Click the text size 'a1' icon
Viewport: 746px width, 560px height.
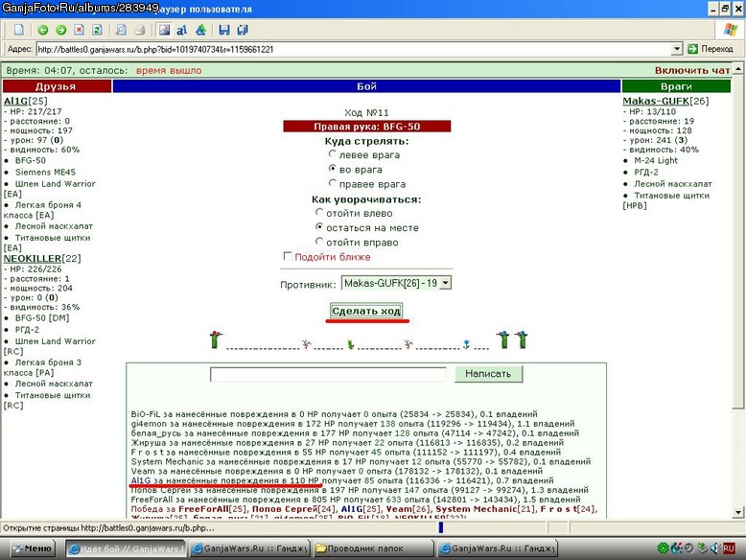click(182, 30)
